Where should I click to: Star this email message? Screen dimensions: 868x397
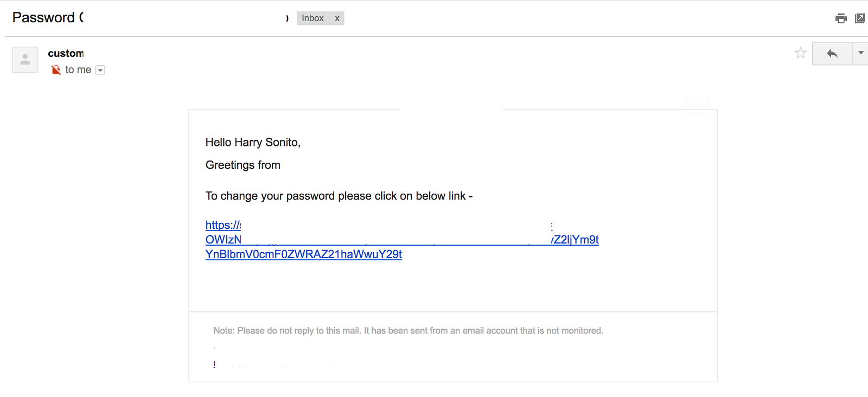(800, 53)
